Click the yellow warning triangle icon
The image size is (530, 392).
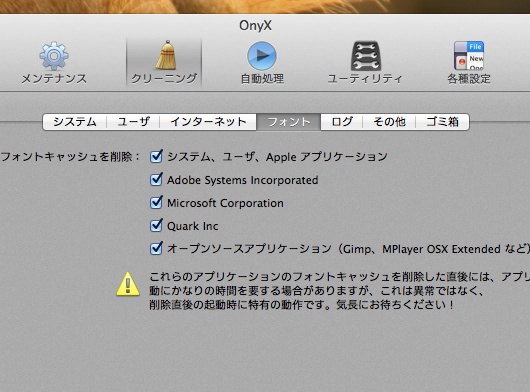point(128,285)
